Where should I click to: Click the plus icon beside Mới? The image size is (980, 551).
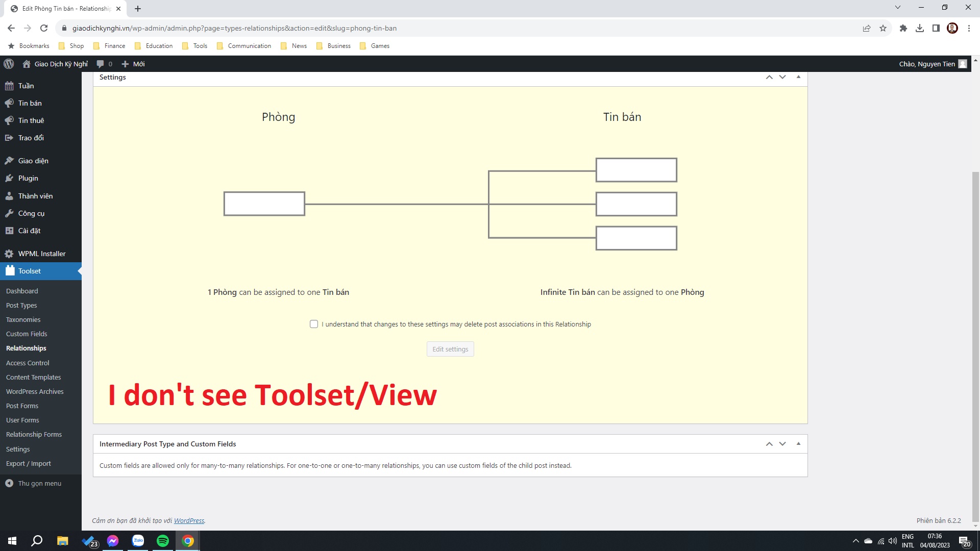(x=125, y=64)
